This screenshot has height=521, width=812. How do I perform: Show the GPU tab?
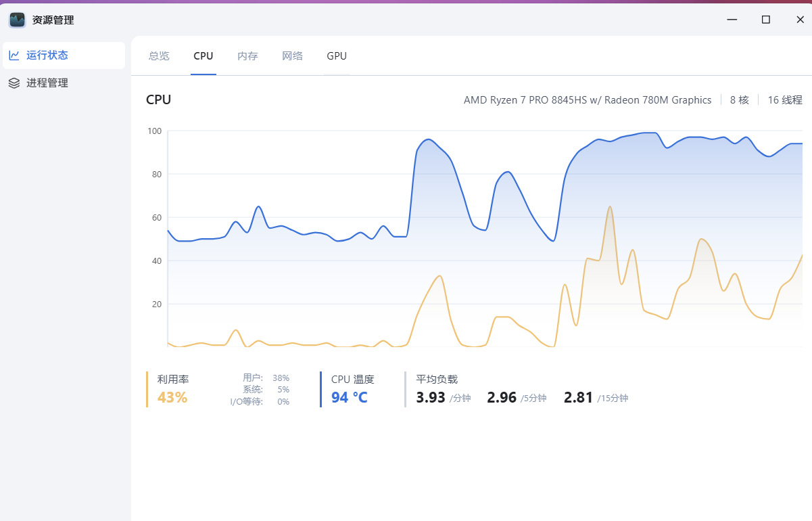coord(337,56)
